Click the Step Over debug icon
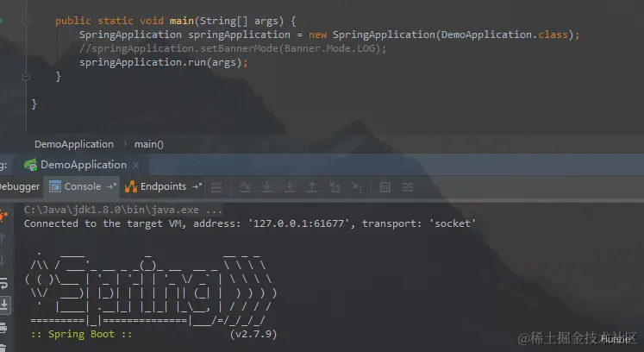Viewport: 644px width, 352px height. (x=267, y=187)
